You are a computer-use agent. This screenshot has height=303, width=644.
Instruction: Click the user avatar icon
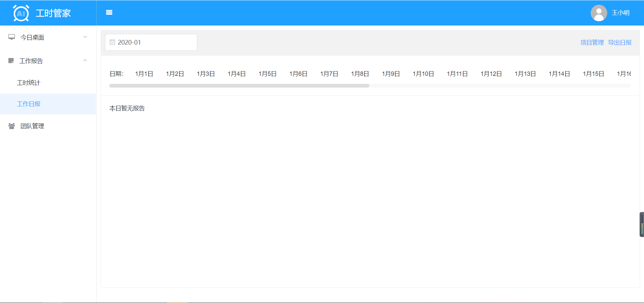pyautogui.click(x=598, y=13)
